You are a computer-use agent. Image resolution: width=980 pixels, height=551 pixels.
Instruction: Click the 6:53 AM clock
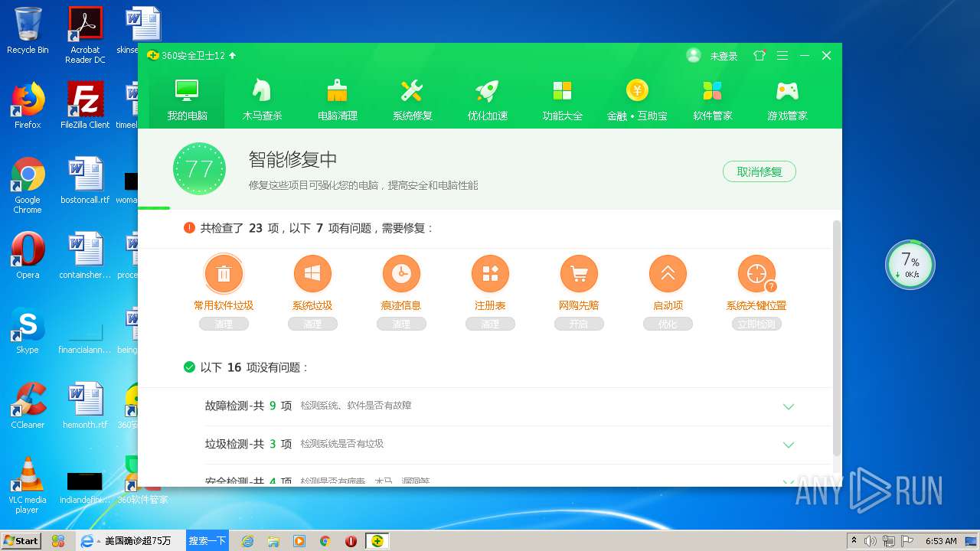tap(941, 541)
